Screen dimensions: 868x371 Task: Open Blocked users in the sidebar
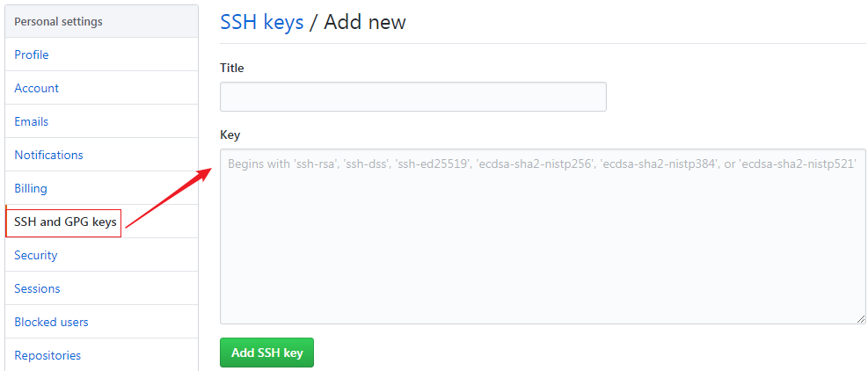click(52, 322)
